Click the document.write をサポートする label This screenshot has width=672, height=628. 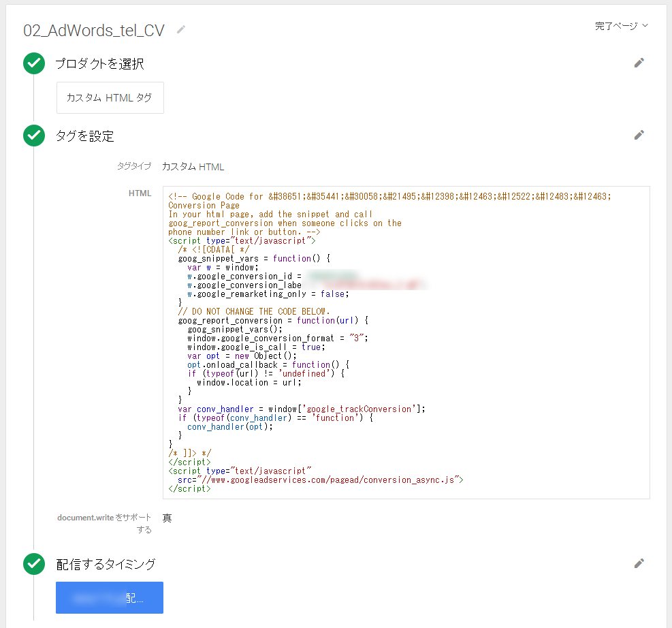pyautogui.click(x=104, y=523)
